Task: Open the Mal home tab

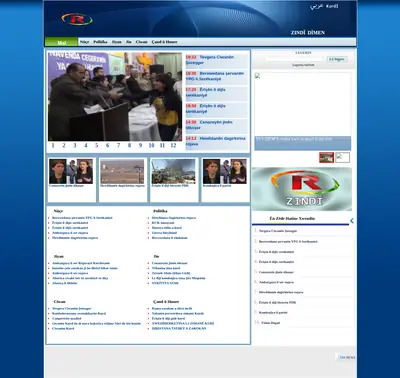Action: coord(61,42)
